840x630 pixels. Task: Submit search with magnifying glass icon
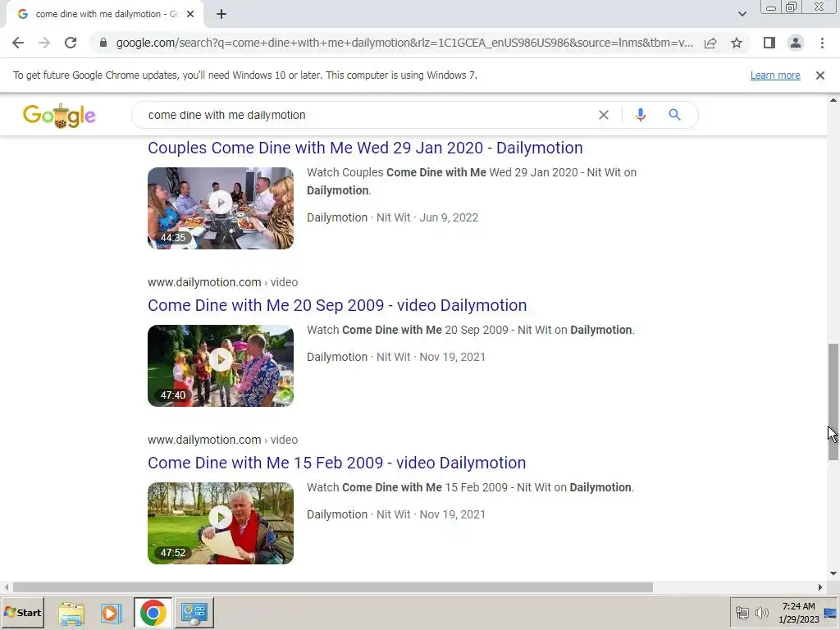click(674, 115)
